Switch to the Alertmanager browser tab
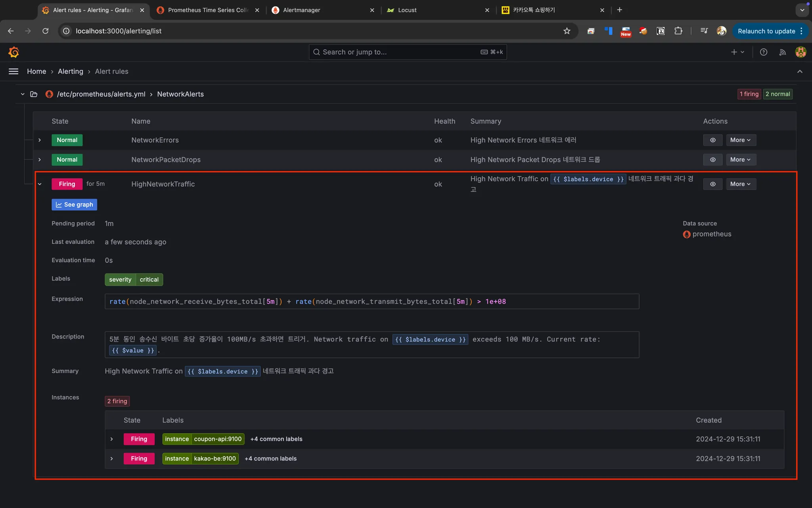Image resolution: width=812 pixels, height=508 pixels. (x=301, y=10)
